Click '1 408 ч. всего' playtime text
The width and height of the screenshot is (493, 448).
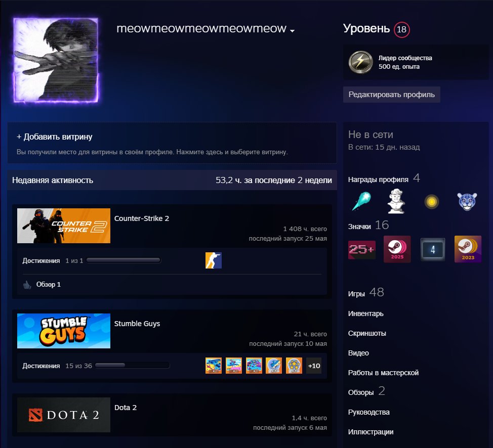pos(305,229)
